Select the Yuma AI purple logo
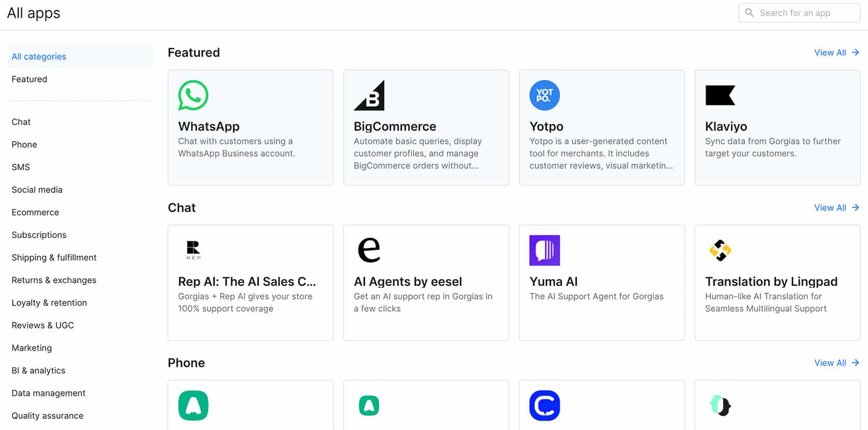Viewport: 868px width, 430px height. pyautogui.click(x=545, y=250)
